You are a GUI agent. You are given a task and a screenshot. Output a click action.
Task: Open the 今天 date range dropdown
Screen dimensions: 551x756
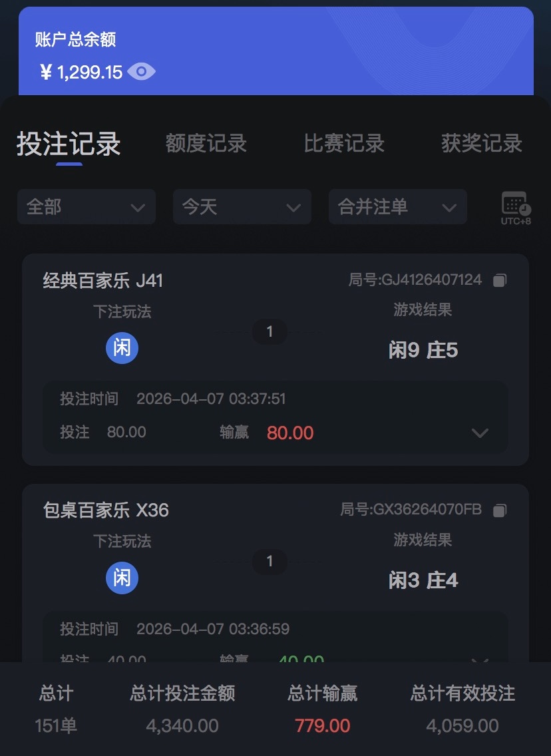click(242, 207)
